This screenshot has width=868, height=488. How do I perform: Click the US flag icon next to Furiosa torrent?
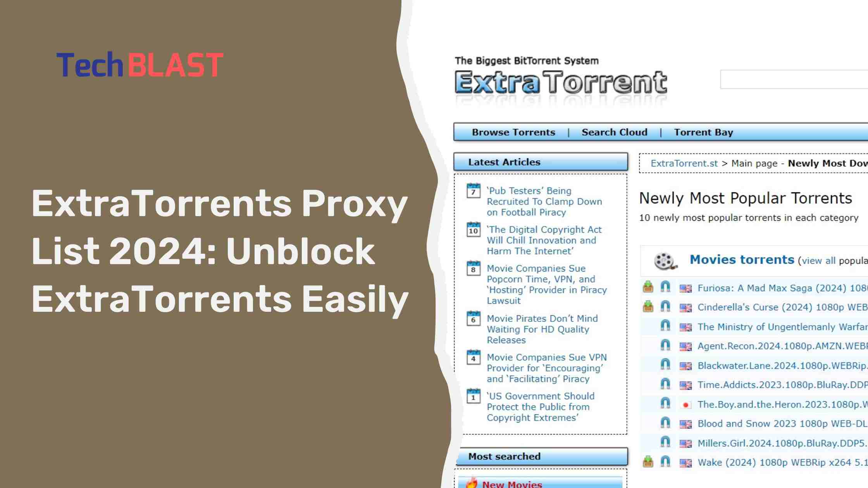(684, 288)
